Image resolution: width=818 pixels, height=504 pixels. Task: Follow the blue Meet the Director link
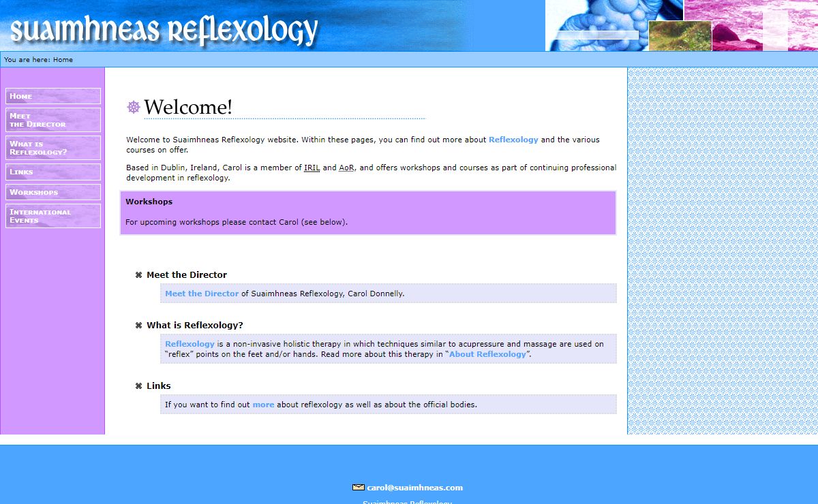click(202, 294)
